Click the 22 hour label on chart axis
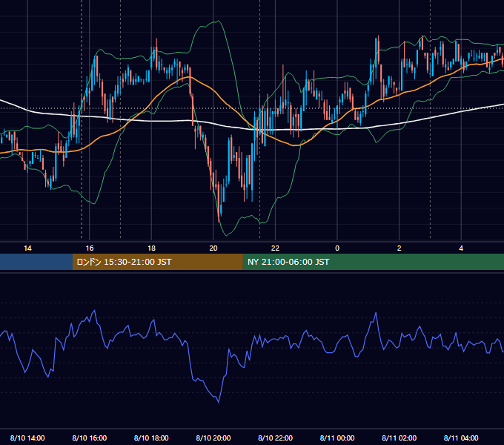 (x=275, y=248)
